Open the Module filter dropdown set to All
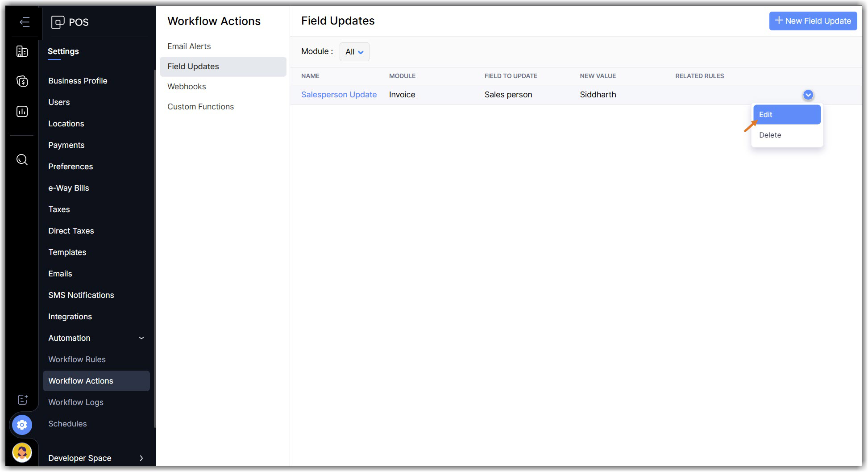 [x=354, y=52]
